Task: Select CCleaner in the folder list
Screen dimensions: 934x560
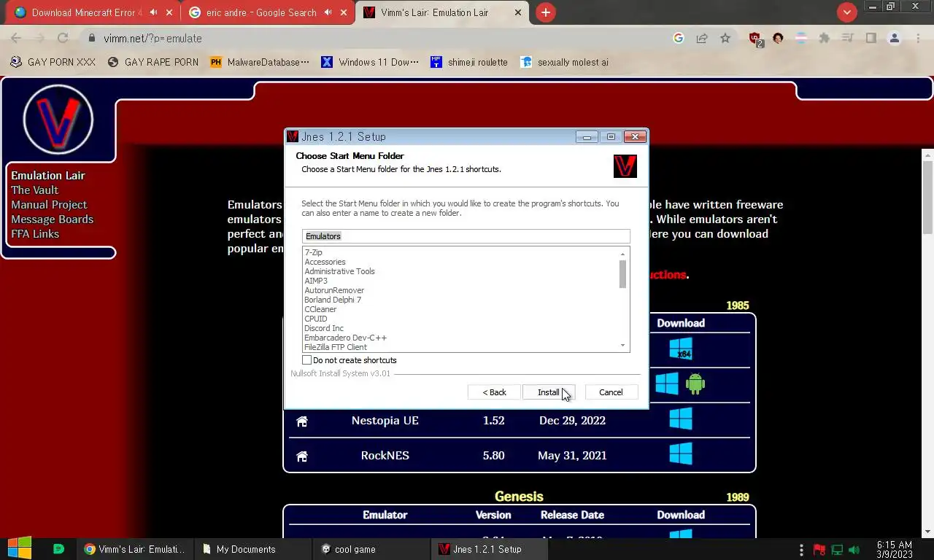Action: pos(320,309)
